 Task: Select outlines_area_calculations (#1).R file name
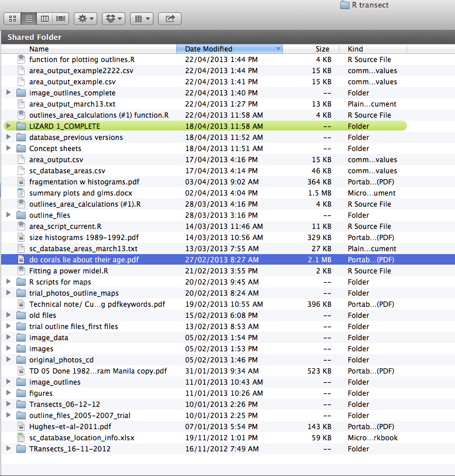(85, 204)
